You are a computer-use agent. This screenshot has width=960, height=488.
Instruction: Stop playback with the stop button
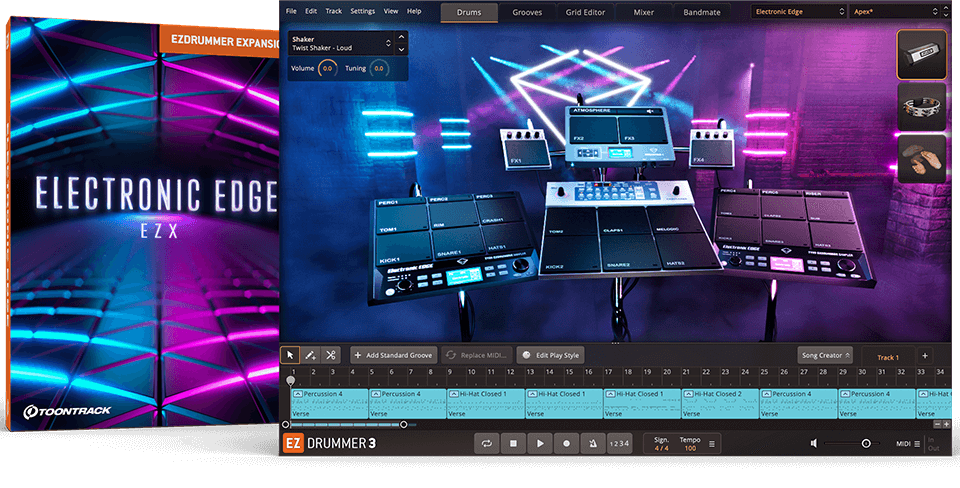coord(513,443)
